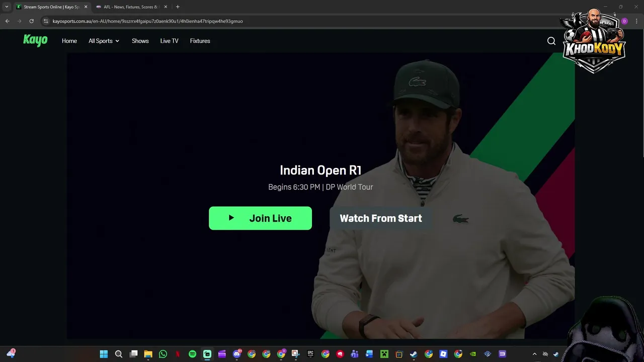Open Microsoft Teams from taskbar
This screenshot has width=644, height=362.
tap(355, 354)
